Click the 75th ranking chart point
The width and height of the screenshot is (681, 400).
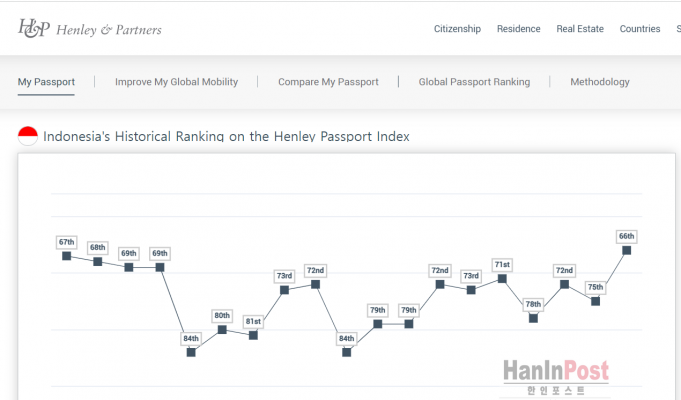pos(595,300)
